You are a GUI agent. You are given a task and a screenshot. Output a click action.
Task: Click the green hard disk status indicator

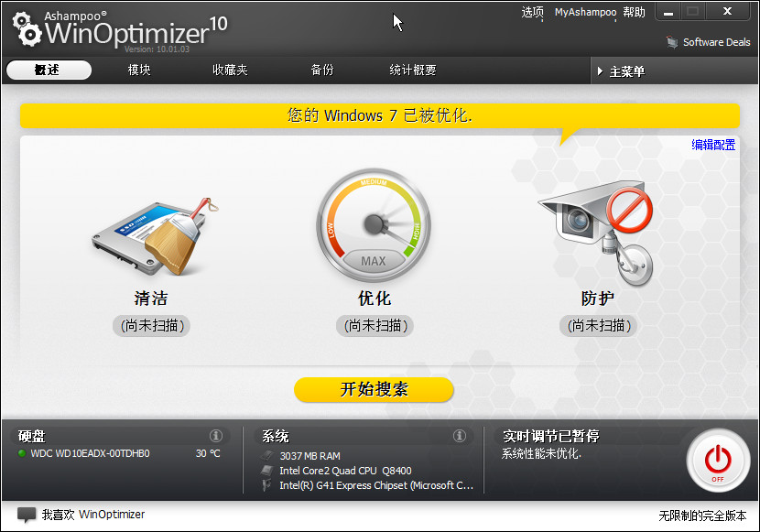[x=21, y=453]
